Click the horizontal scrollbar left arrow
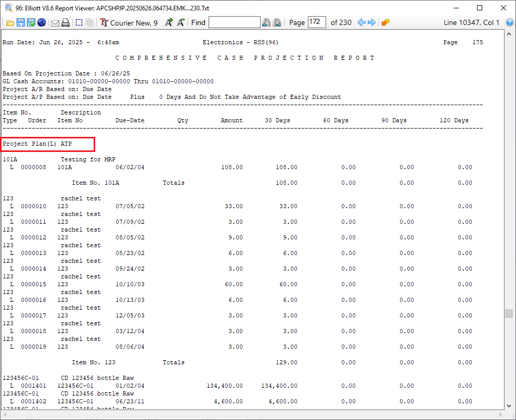The width and height of the screenshot is (516, 420). point(5,414)
